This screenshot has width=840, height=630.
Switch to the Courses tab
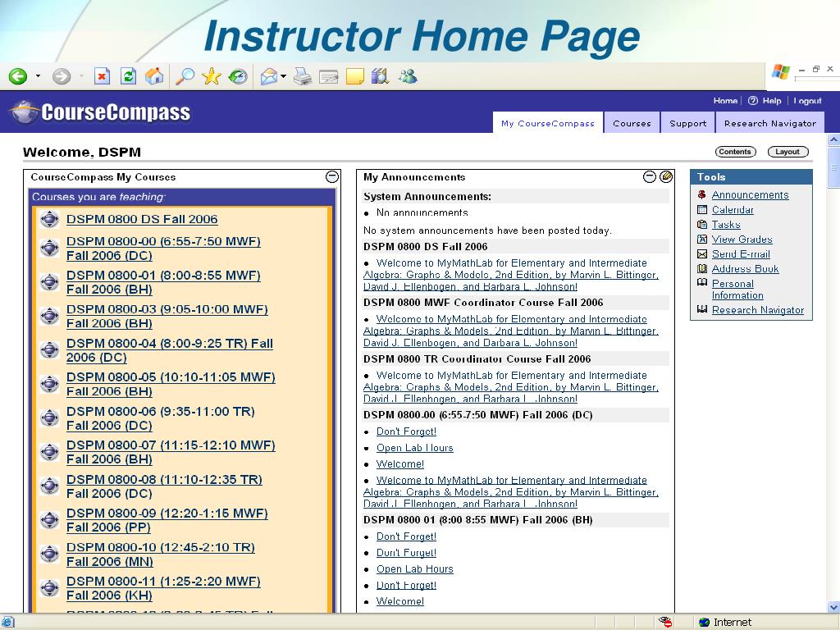point(632,123)
